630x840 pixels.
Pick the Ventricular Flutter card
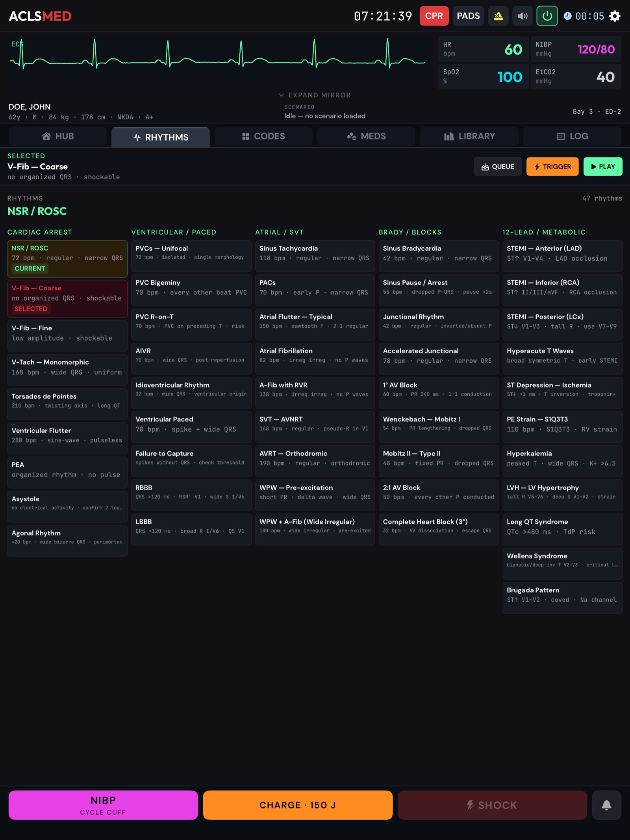[x=67, y=438]
